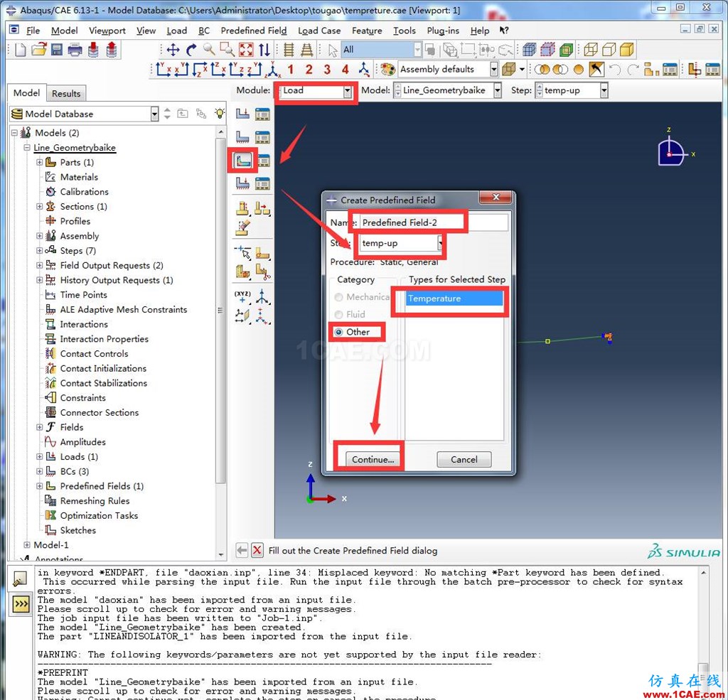728x700 pixels.
Task: Open the Tools menu
Action: coord(405,31)
